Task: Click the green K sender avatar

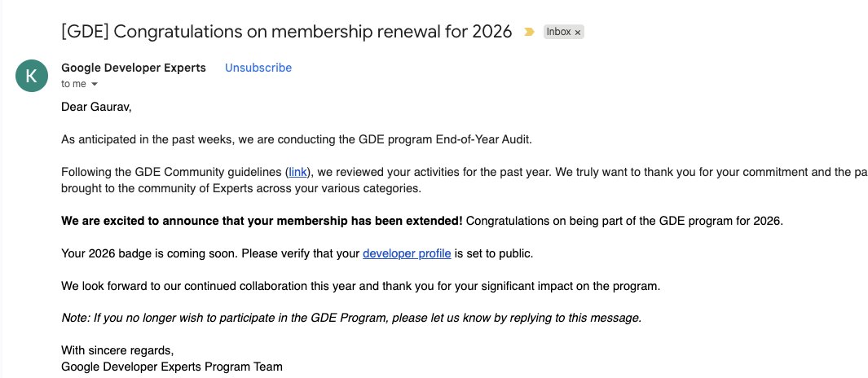Action: point(32,76)
